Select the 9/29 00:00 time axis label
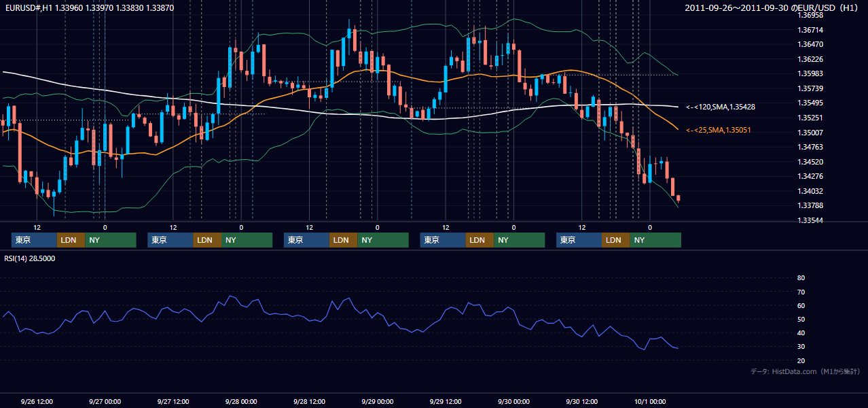The height and width of the screenshot is (408, 868). tap(377, 401)
